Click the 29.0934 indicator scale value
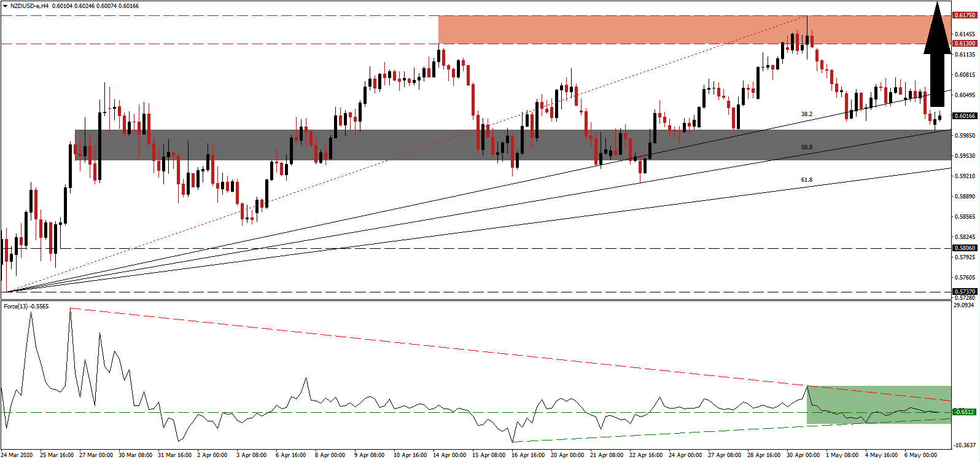980x462 pixels. click(963, 305)
